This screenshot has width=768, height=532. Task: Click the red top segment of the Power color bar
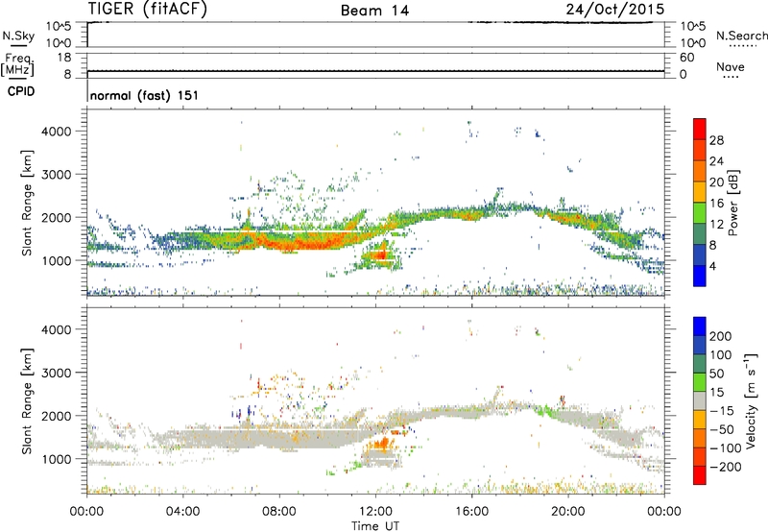tap(700, 129)
